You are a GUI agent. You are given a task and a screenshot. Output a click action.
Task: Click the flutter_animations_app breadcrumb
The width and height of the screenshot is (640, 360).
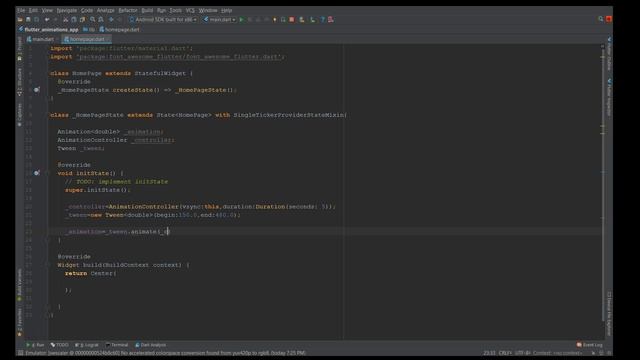pos(49,29)
